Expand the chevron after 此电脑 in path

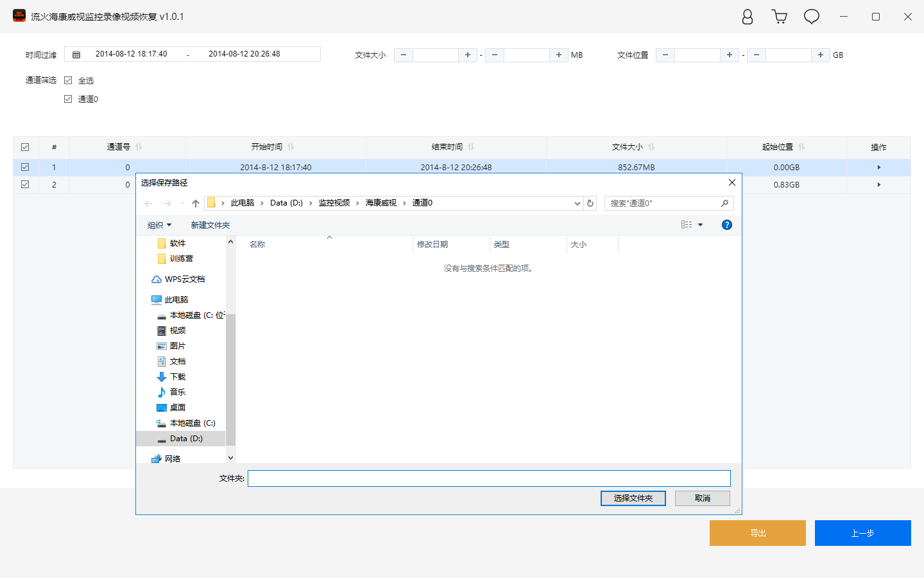coord(262,203)
